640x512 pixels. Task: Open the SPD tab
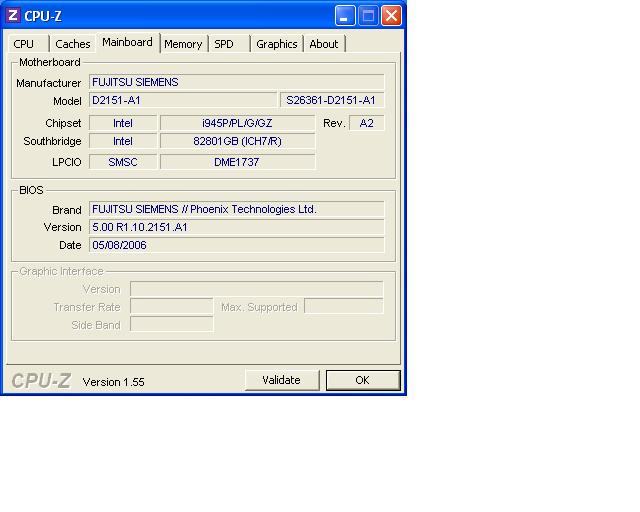[229, 44]
